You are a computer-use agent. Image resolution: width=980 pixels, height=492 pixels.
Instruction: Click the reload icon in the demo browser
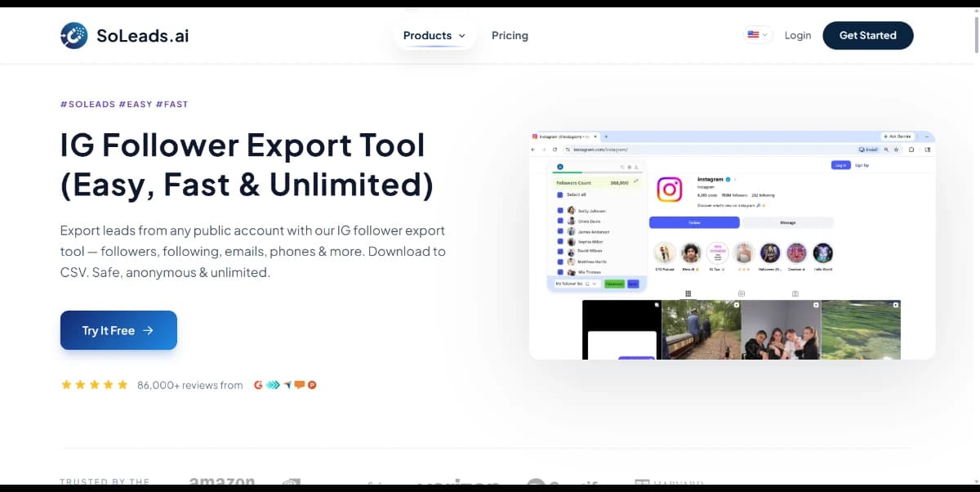tap(555, 150)
